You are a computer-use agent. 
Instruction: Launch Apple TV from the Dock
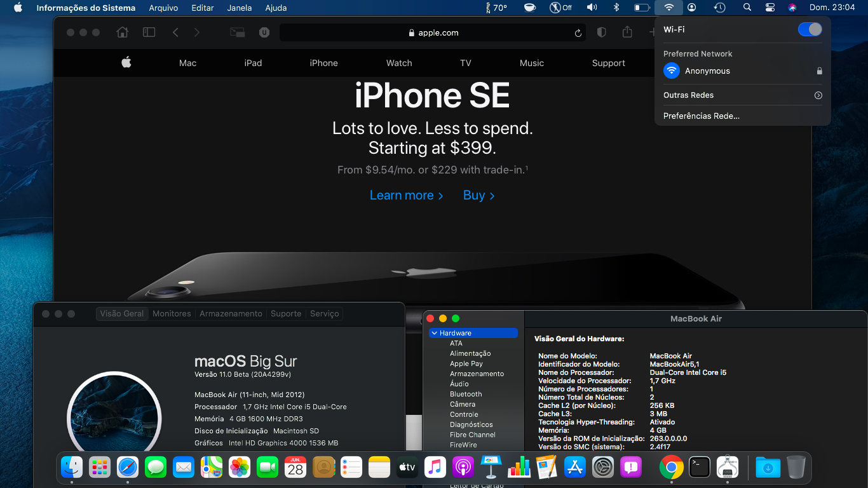coord(407,468)
